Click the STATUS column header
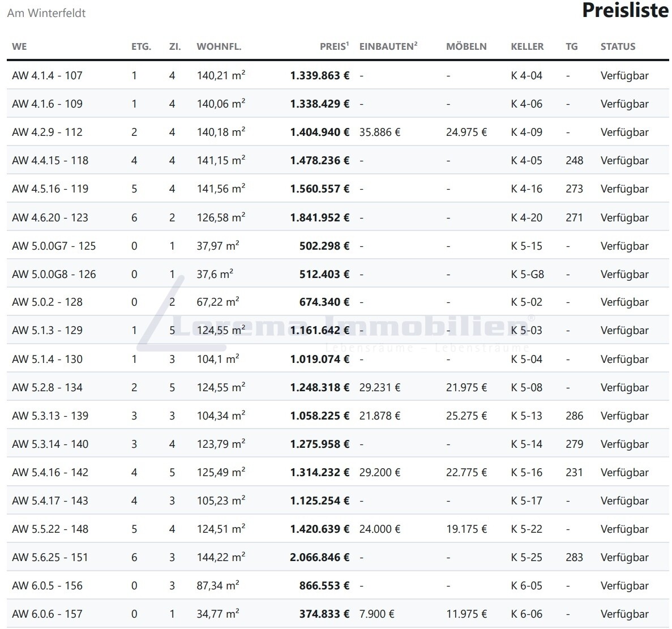This screenshot has height=629, width=672. click(x=618, y=46)
